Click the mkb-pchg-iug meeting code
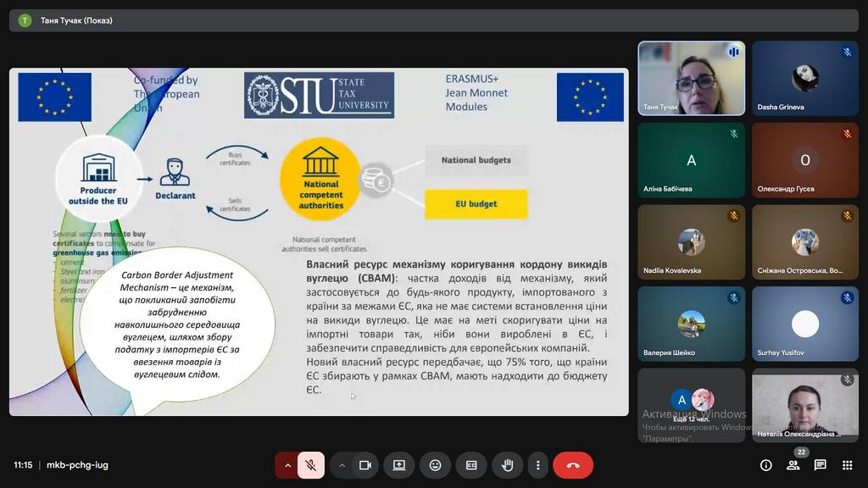Viewport: 868px width, 488px height. pyautogui.click(x=77, y=465)
